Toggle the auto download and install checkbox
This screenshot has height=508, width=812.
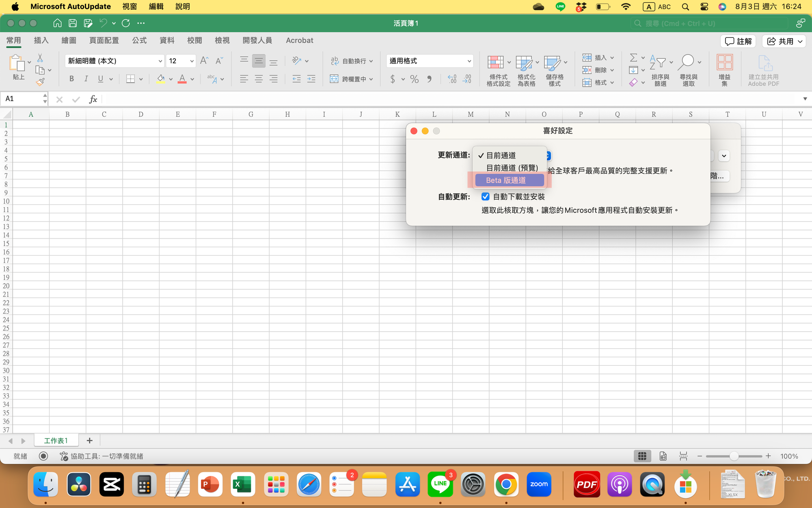point(485,197)
